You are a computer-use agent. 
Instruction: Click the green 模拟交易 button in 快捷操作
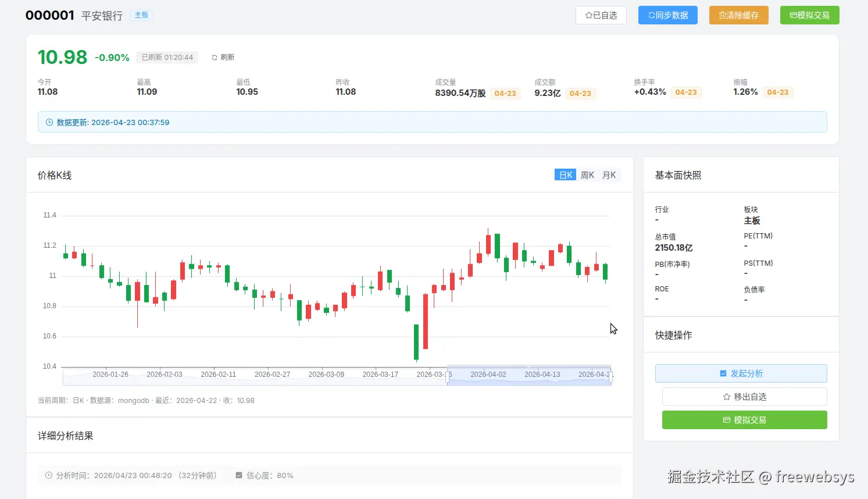[744, 419]
